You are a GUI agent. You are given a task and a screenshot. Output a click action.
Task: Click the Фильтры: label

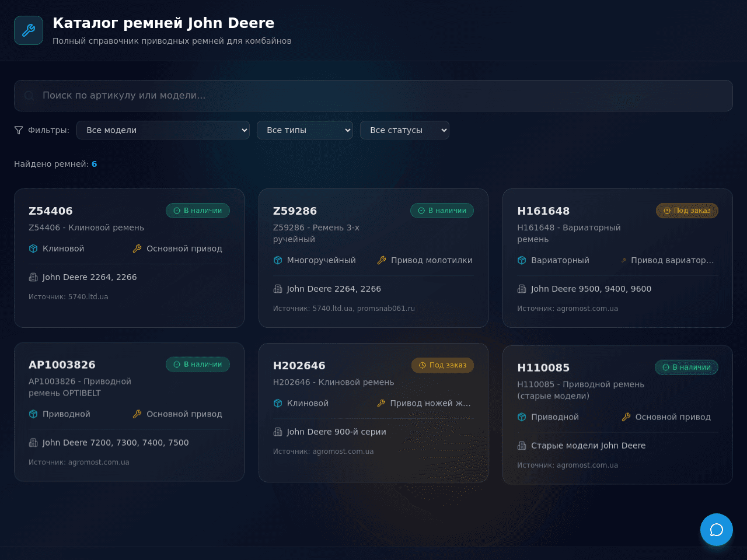pyautogui.click(x=48, y=130)
